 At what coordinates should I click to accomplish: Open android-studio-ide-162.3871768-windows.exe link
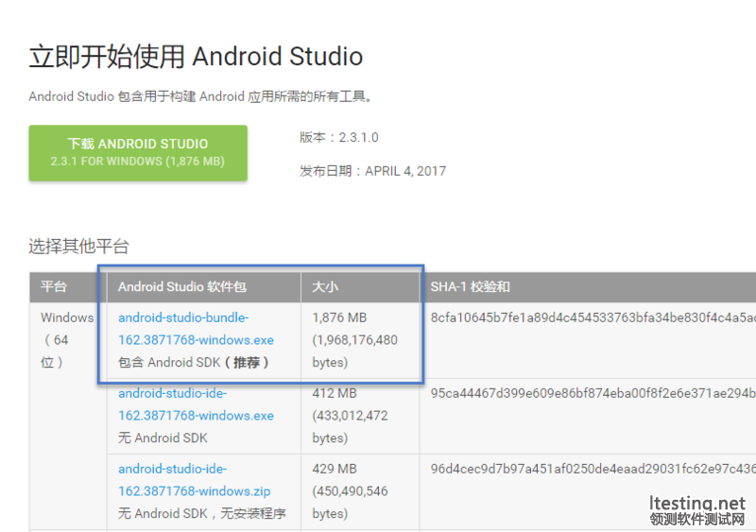click(196, 404)
